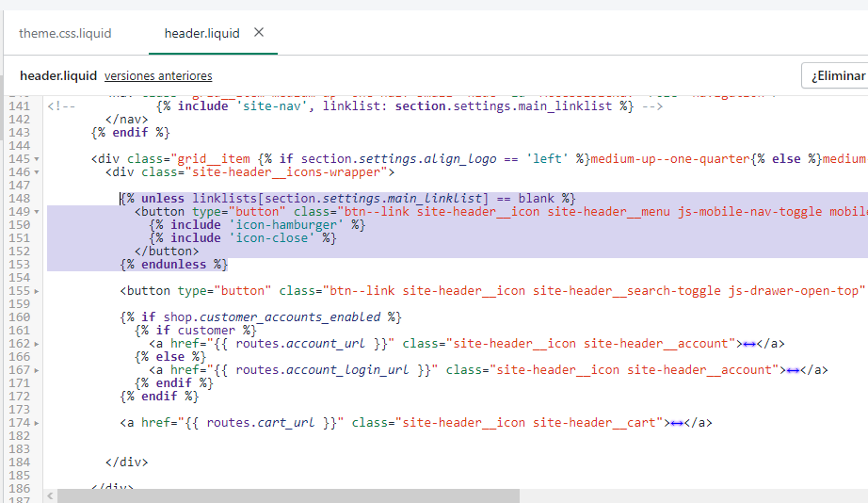
Task: Click the endunless tag on line 153
Action: click(x=174, y=265)
